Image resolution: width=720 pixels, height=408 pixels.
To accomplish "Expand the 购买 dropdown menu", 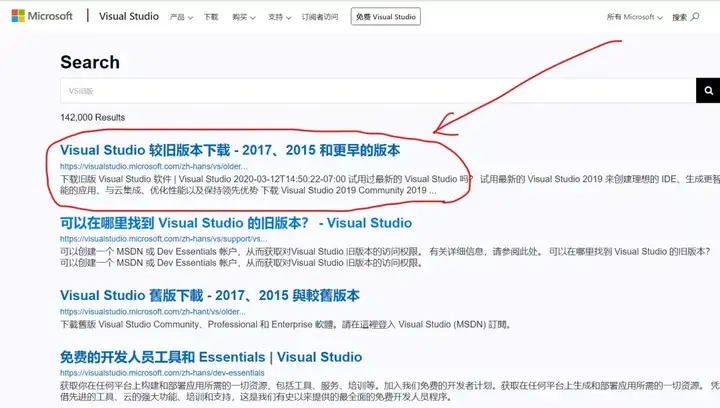I will coord(244,17).
